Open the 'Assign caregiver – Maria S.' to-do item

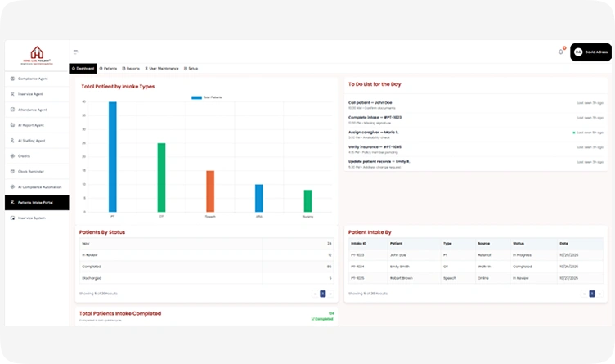coord(476,134)
